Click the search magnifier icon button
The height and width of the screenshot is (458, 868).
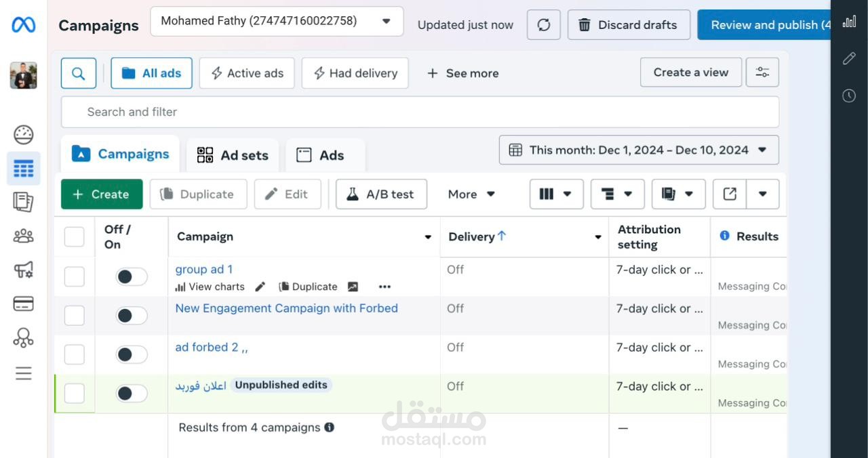point(79,73)
